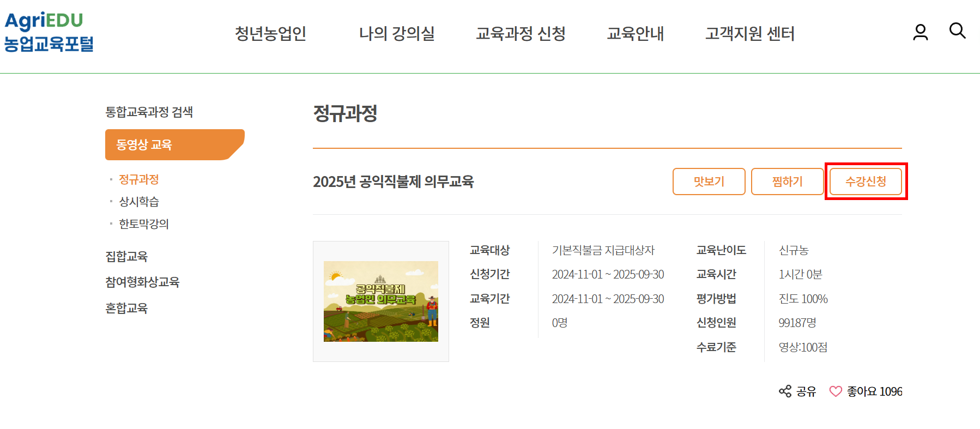Image resolution: width=980 pixels, height=429 pixels.
Task: Open the user account icon
Action: [920, 32]
